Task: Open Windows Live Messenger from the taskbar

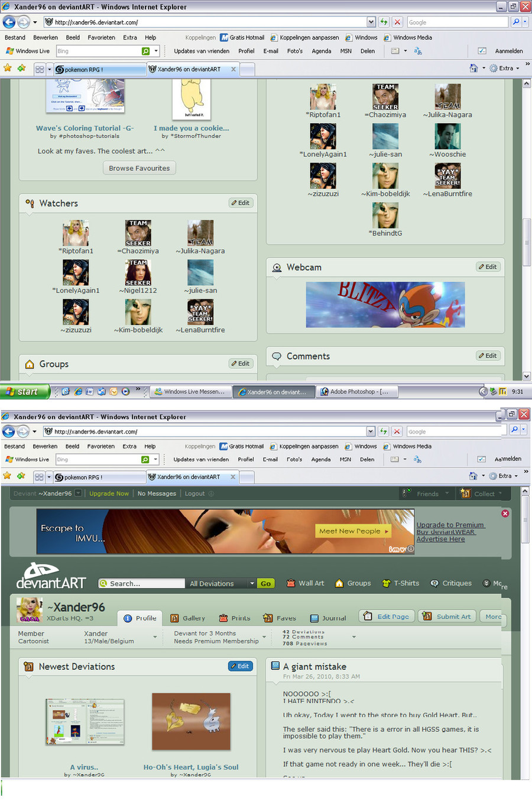Action: coord(190,391)
